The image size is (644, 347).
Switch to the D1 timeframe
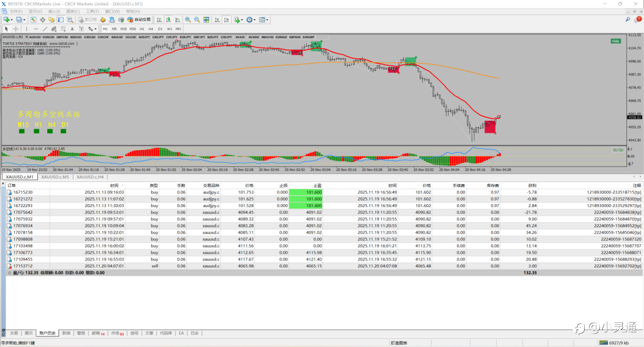160,29
